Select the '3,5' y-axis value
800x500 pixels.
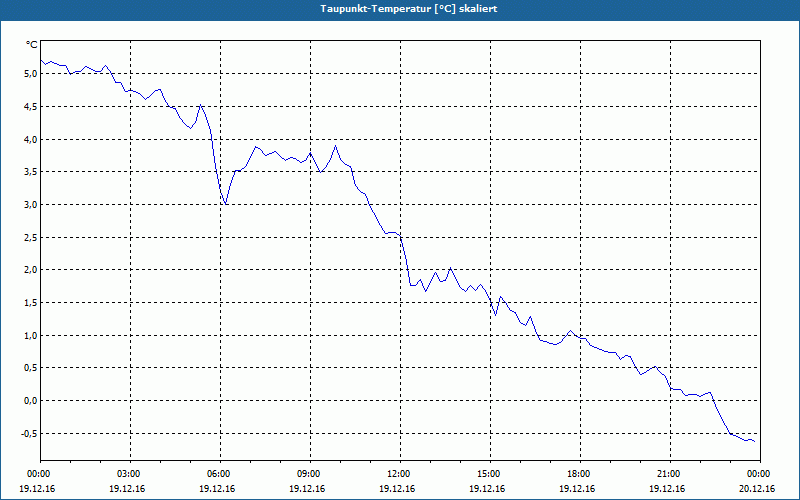(x=31, y=172)
